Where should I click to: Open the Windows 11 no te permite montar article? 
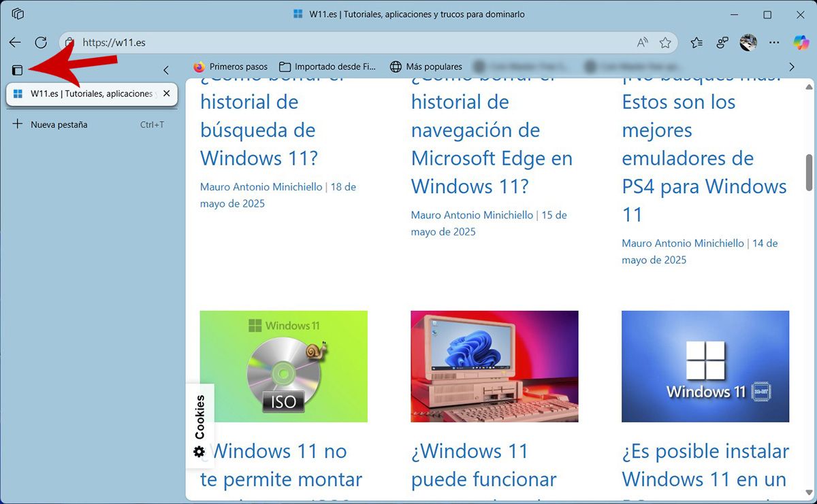281,471
